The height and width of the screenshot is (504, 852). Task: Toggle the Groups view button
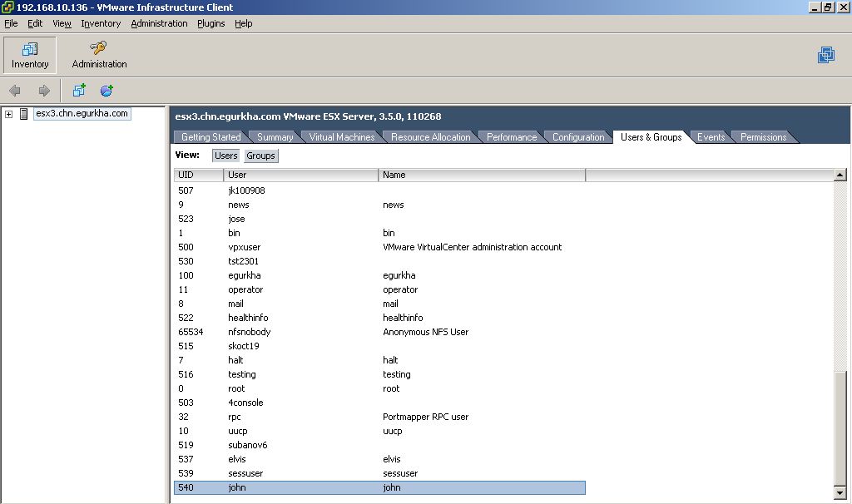[260, 156]
